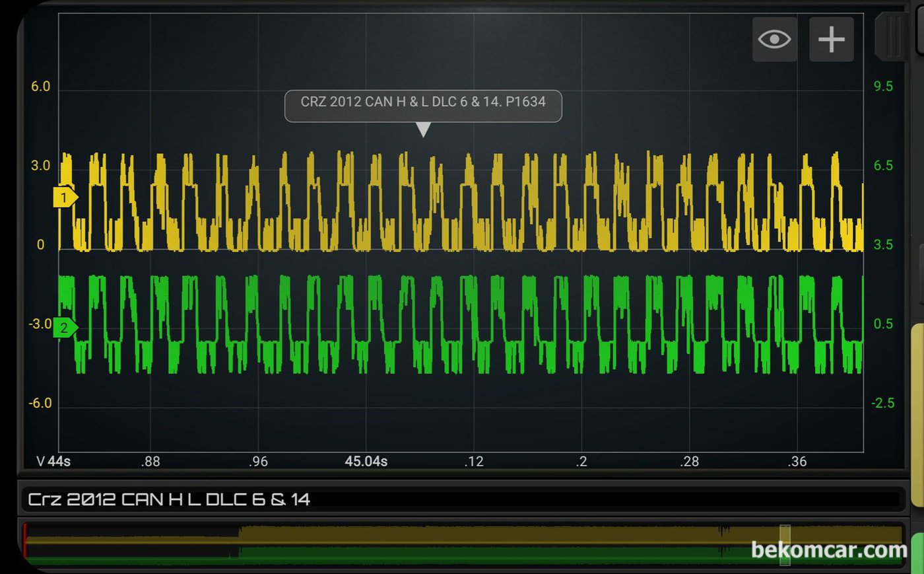Click the annotation pointer triangle below the bubble
924x574 pixels.
pos(423,129)
